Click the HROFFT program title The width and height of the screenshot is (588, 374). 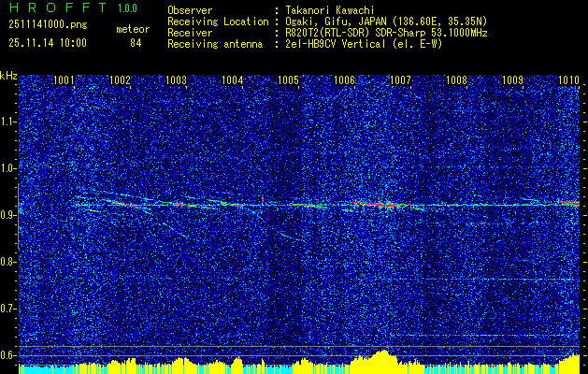[x=58, y=7]
